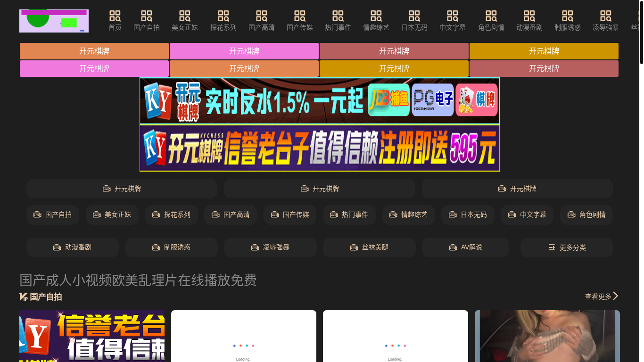644x362 pixels.
Task: Open the 情趣综艺 category pill
Action: (x=409, y=214)
